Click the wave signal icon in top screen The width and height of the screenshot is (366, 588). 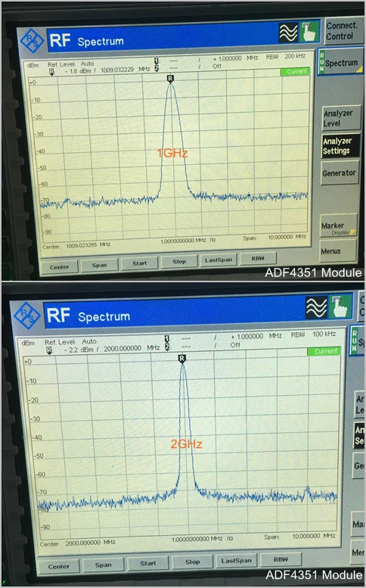288,33
